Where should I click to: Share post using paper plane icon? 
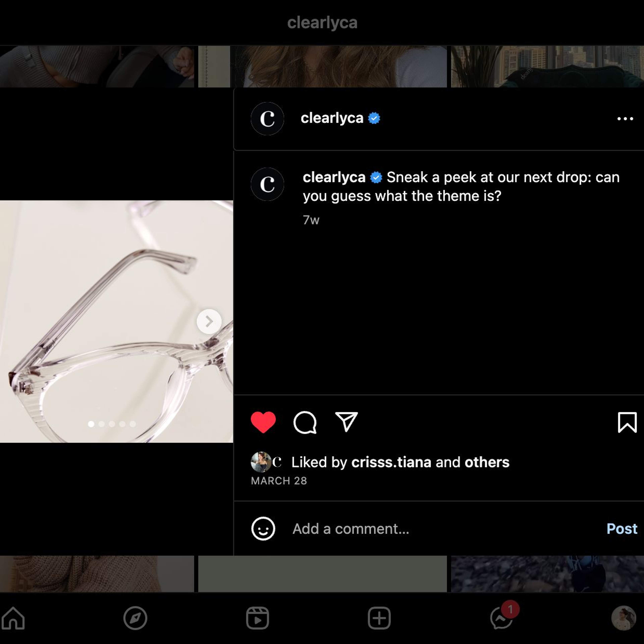346,422
